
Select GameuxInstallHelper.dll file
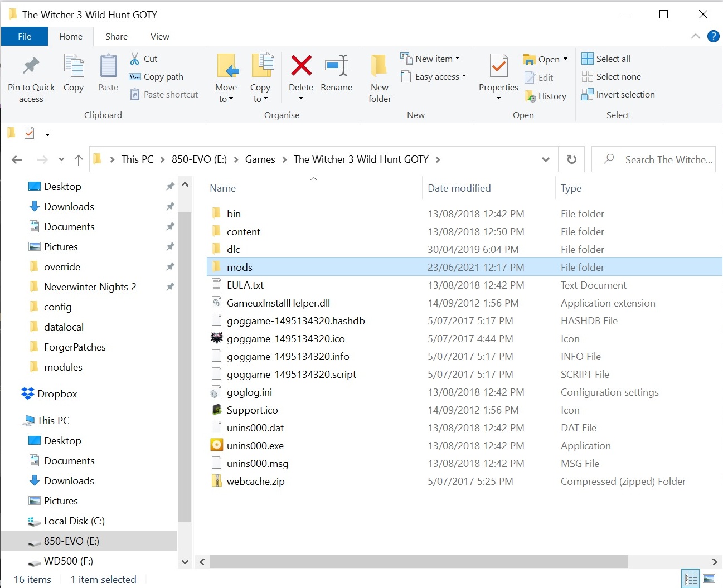coord(278,303)
